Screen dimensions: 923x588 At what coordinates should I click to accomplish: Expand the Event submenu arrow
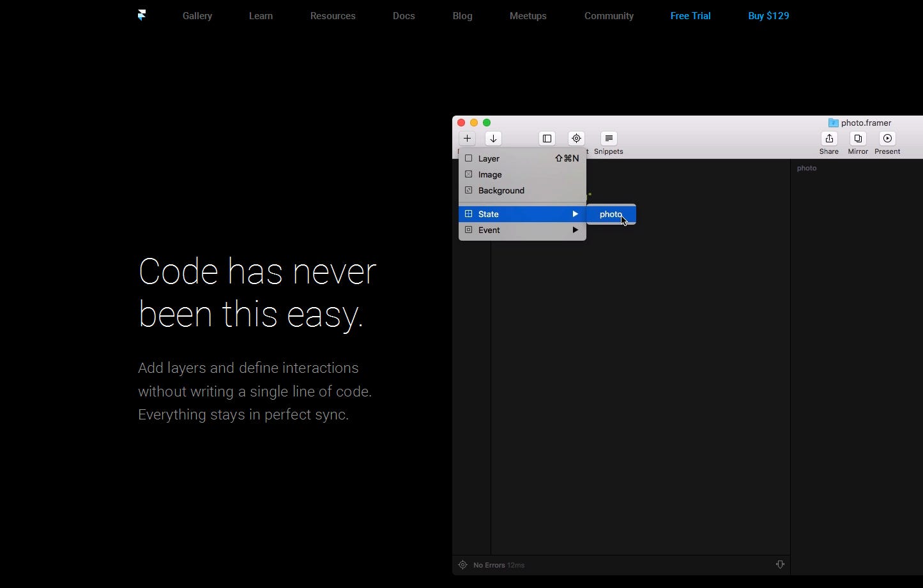pyautogui.click(x=575, y=230)
